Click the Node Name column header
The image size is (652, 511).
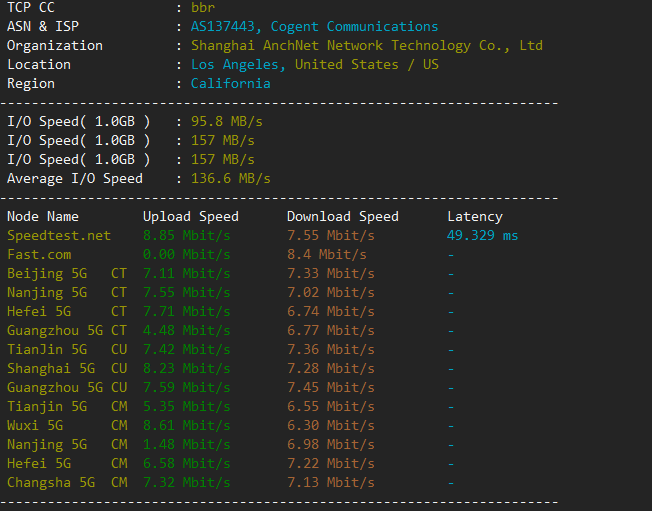pos(43,217)
